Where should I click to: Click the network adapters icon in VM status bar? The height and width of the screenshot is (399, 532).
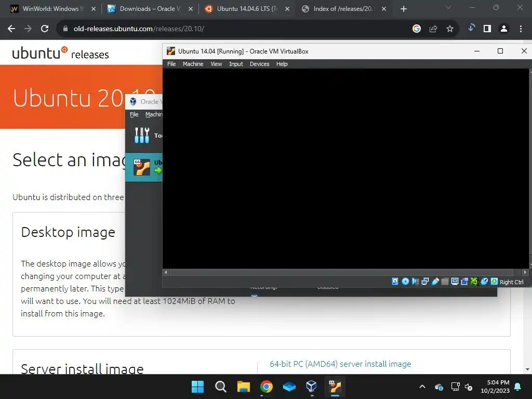[x=425, y=281]
